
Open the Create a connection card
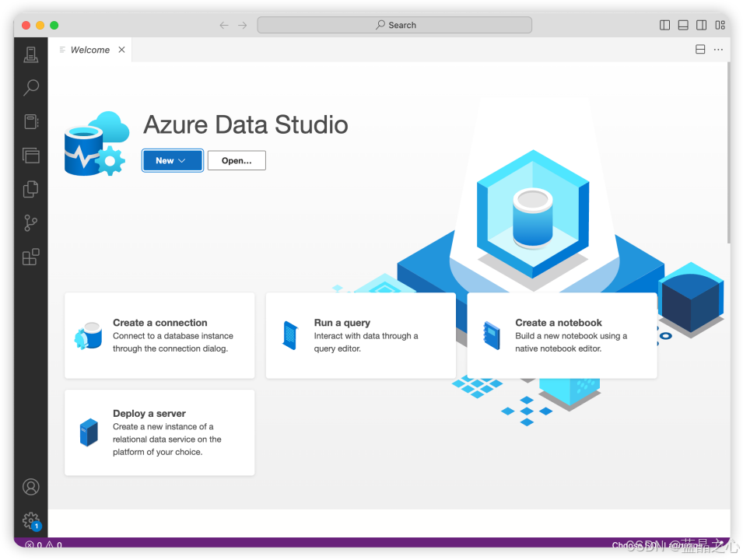(x=159, y=335)
